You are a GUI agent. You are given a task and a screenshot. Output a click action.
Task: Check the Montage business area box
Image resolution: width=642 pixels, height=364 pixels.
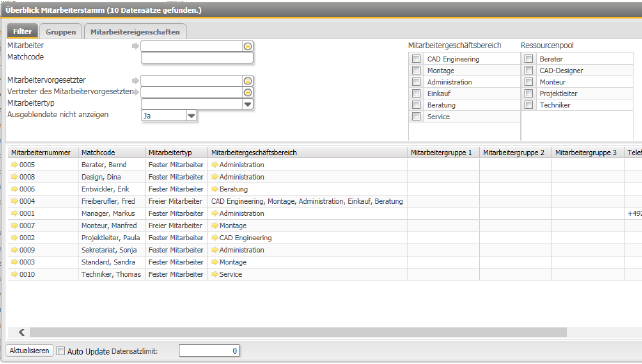(416, 70)
